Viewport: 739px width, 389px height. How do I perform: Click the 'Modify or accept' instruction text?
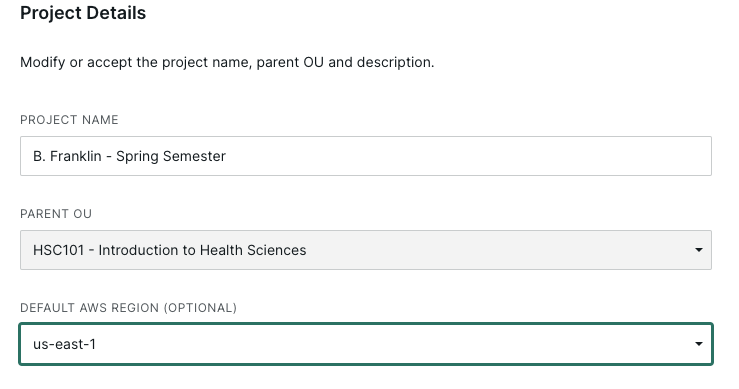(x=76, y=62)
